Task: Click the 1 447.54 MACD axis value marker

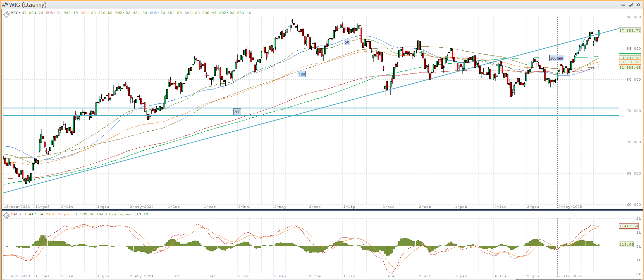Action: (x=628, y=226)
